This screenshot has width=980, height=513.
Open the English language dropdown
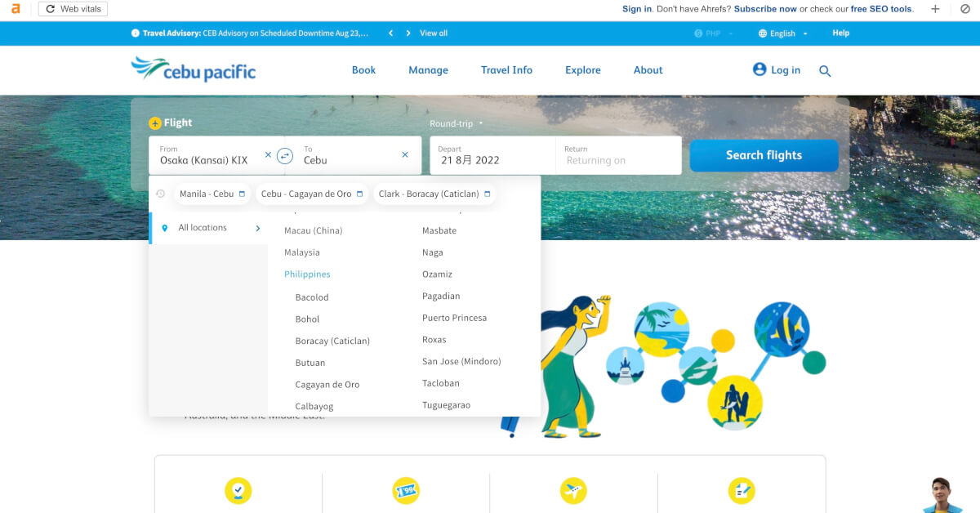point(782,33)
